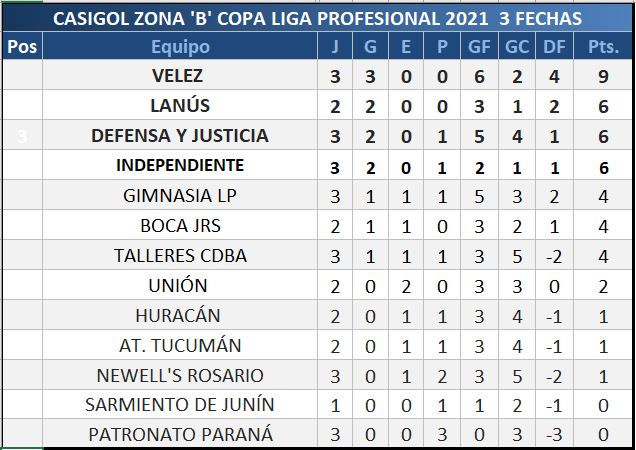
Task: Click the CASIGOL ZONA 'B' title banner
Action: pyautogui.click(x=317, y=19)
